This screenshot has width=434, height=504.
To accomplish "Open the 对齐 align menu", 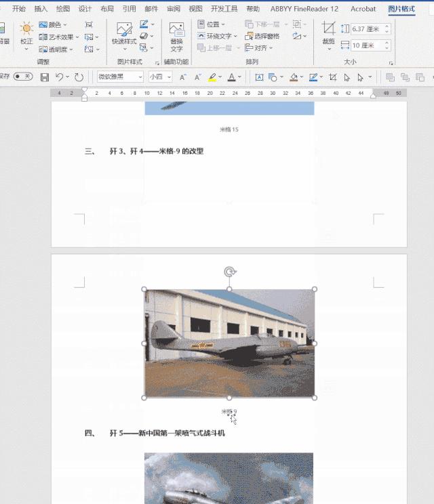I will 258,48.
